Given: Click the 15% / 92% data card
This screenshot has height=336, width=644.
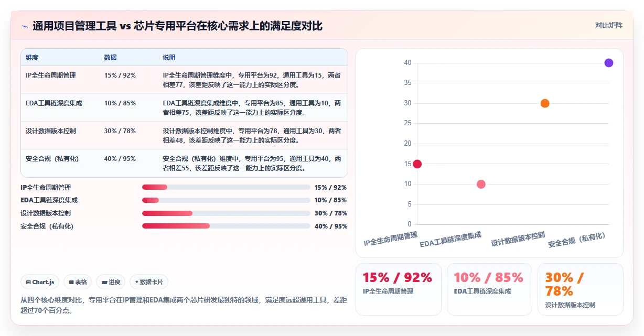Looking at the screenshot, I should coord(399,289).
